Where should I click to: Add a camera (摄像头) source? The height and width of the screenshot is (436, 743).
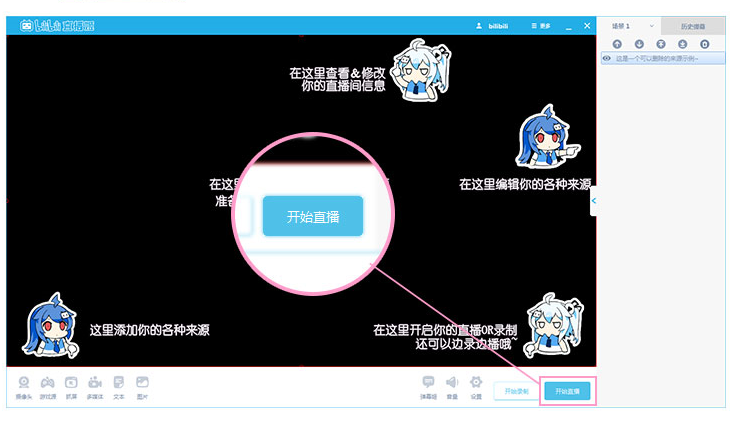pyautogui.click(x=23, y=385)
